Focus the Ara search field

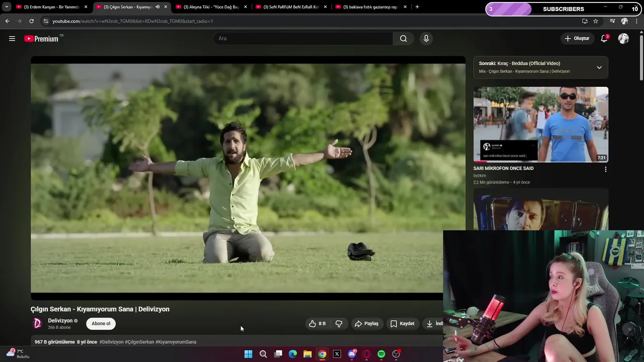point(303,39)
